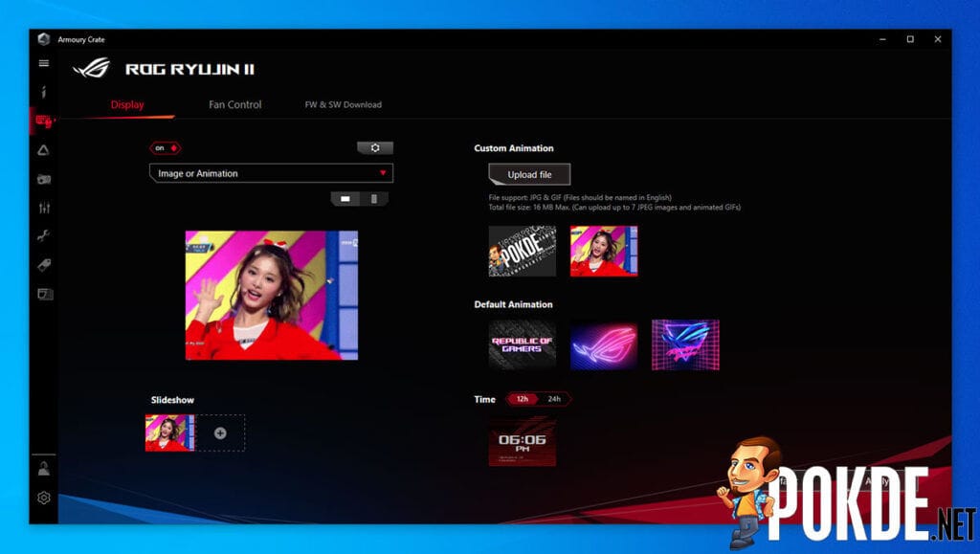Viewport: 980px width, 554px height.
Task: Select Republic of Gamers default animation
Action: coord(523,344)
